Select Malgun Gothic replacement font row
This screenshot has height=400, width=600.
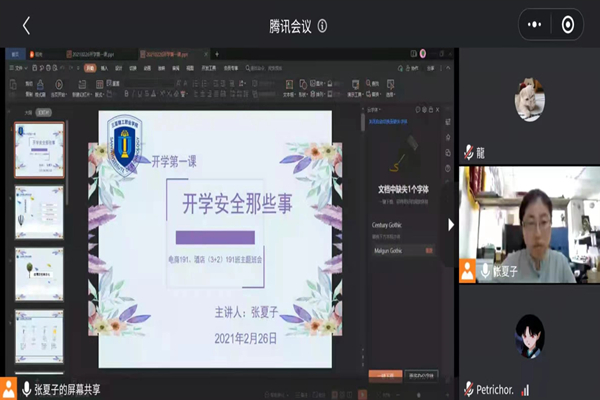coord(403,251)
